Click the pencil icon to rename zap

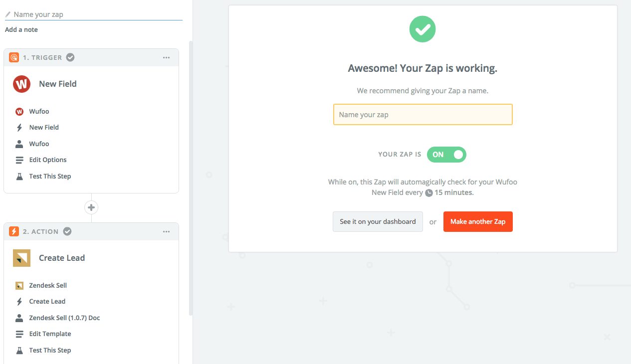pos(8,14)
